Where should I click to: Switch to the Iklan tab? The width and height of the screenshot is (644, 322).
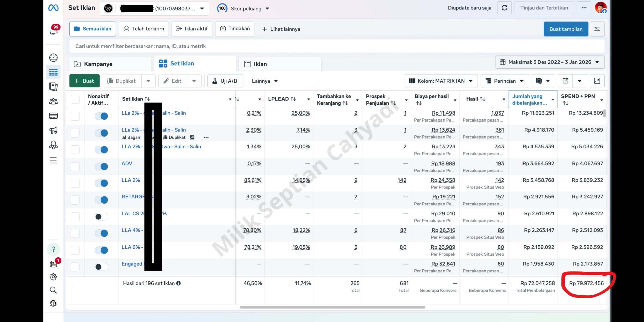pos(260,64)
